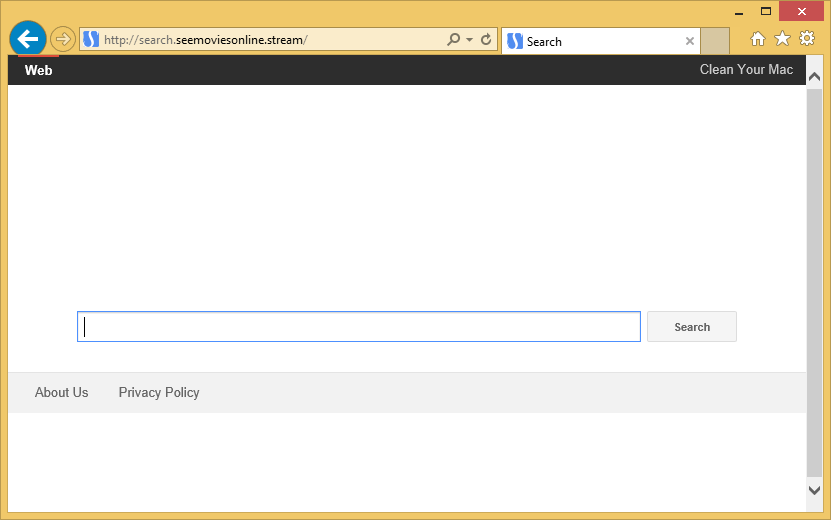
Task: Click the scrollbar down arrow
Action: coord(814,489)
